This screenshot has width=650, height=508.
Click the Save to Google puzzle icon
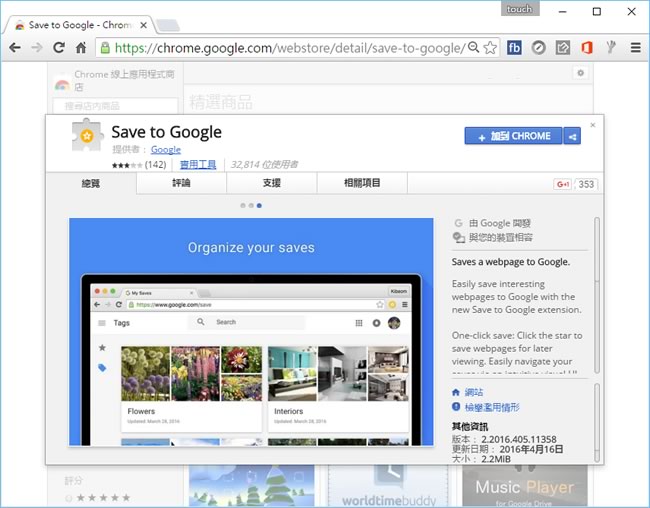click(x=87, y=135)
